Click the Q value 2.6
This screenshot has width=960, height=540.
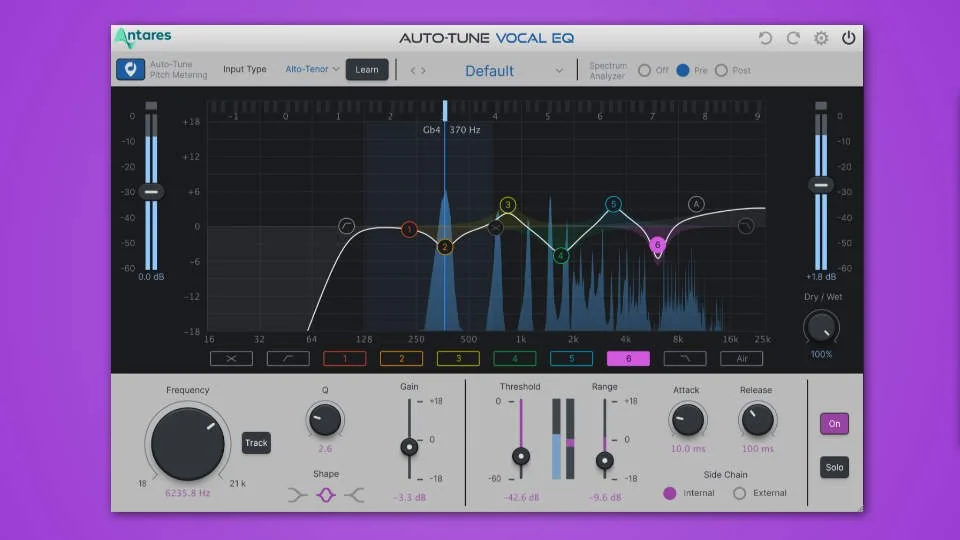tap(325, 449)
